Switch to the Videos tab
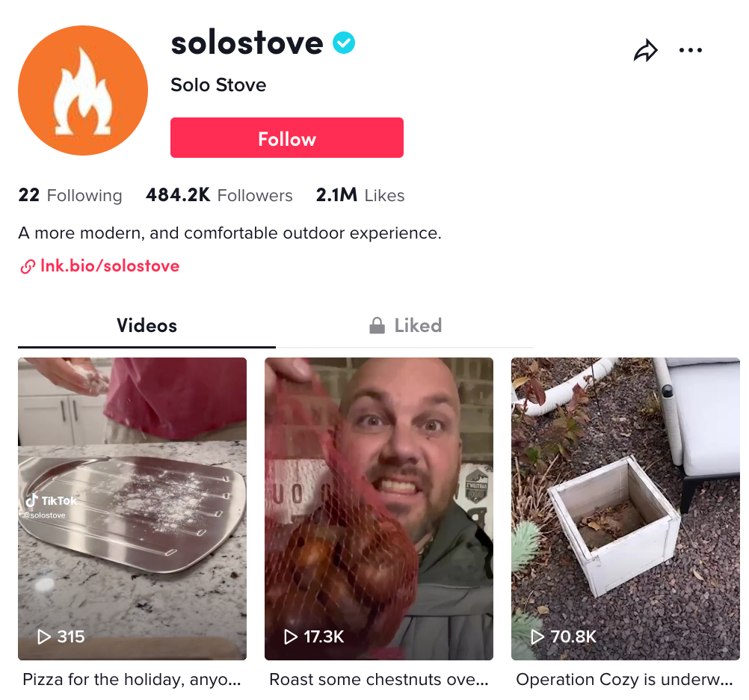The height and width of the screenshot is (700, 749). tap(147, 326)
